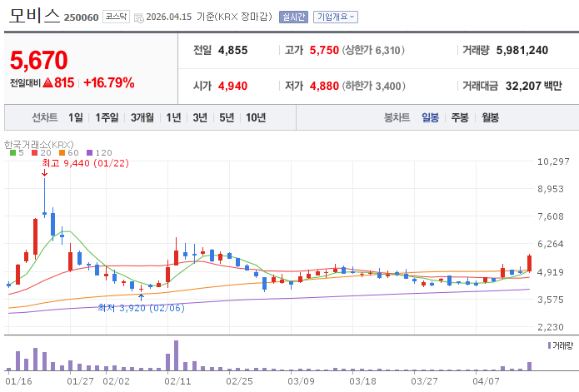The width and height of the screenshot is (579, 392).
Task: Click the 상한가 6,310 text
Action: pyautogui.click(x=373, y=50)
